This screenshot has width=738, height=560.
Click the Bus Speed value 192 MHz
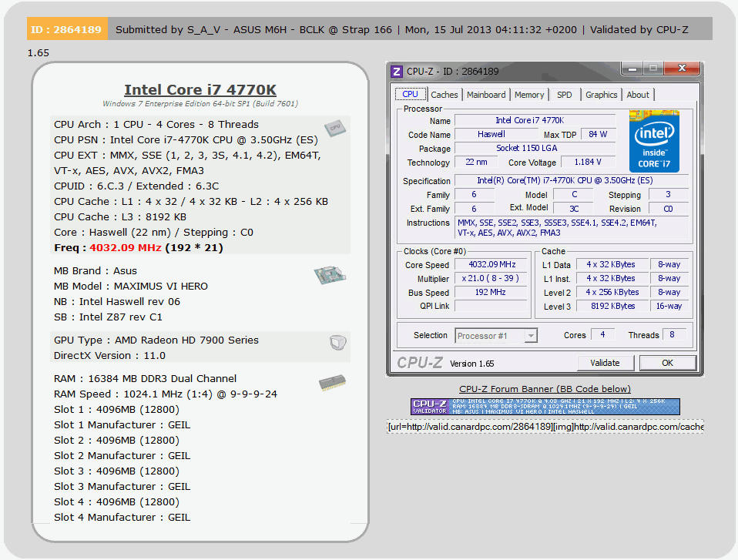(491, 292)
